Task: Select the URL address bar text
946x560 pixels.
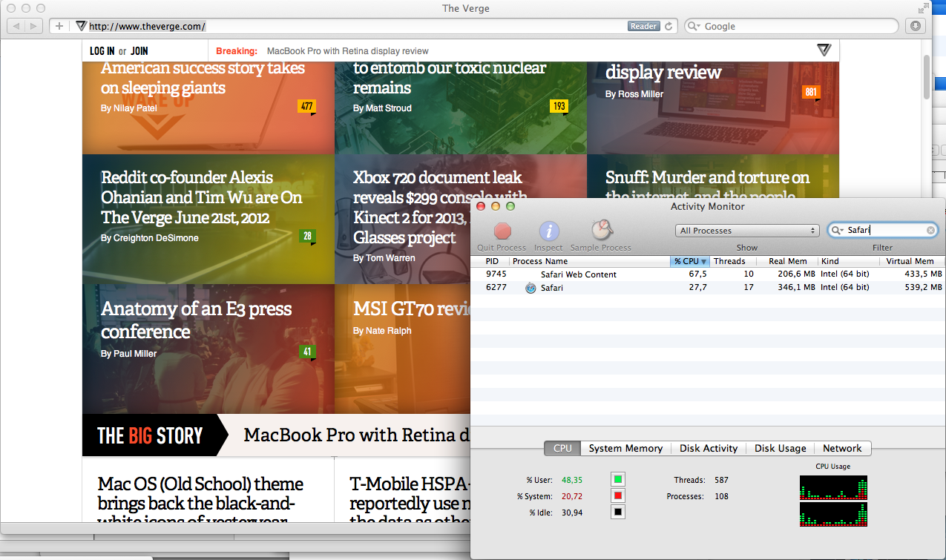Action: point(147,27)
